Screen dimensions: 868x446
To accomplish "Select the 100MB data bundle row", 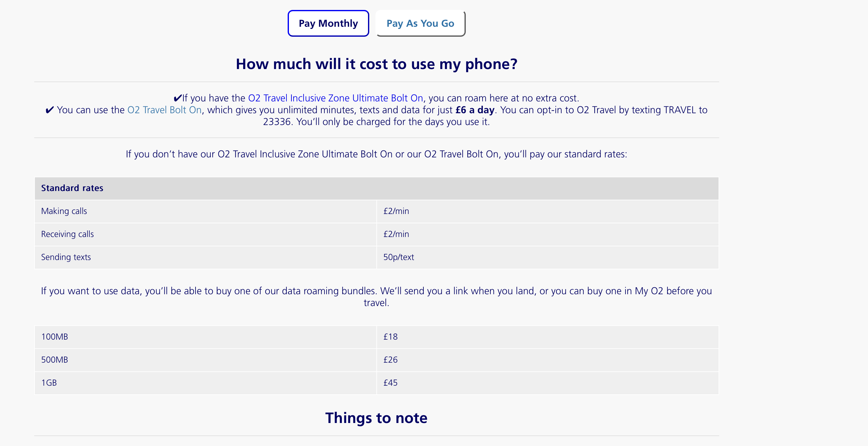I will 54,337.
